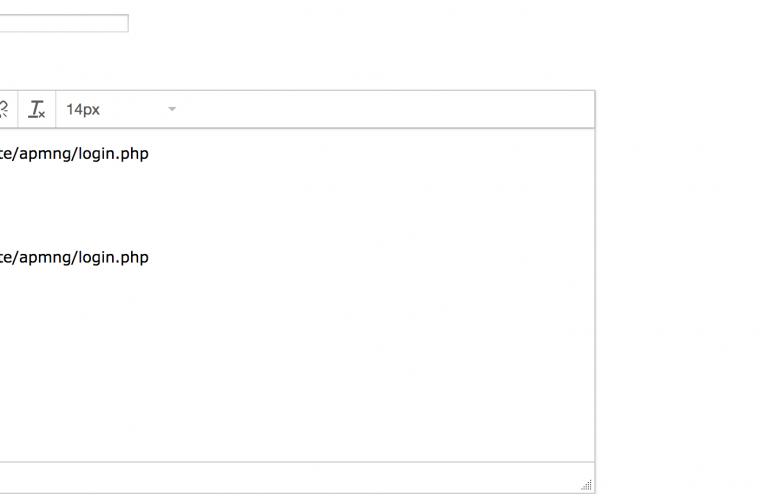Click empty editor body below the text
The height and width of the screenshot is (496, 760).
(x=291, y=364)
